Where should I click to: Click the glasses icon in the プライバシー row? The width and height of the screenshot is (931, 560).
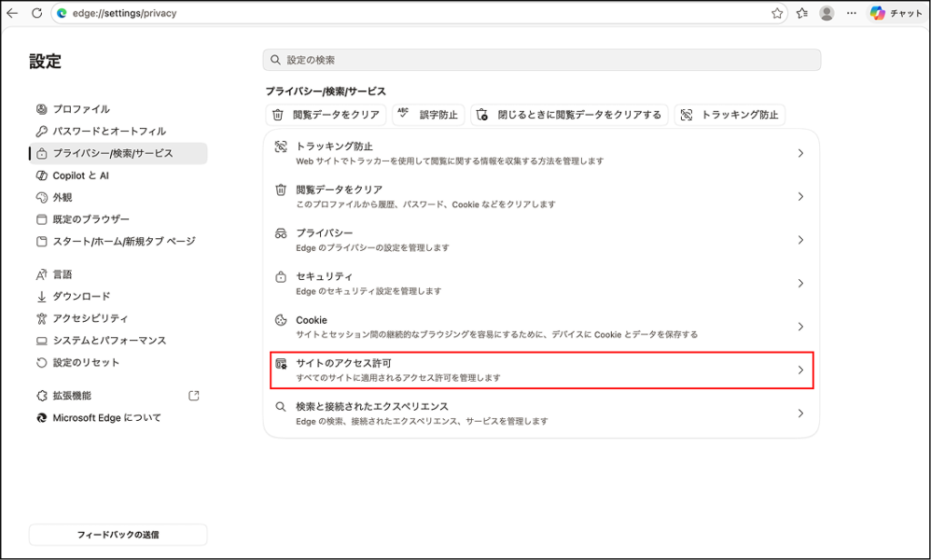coord(281,234)
